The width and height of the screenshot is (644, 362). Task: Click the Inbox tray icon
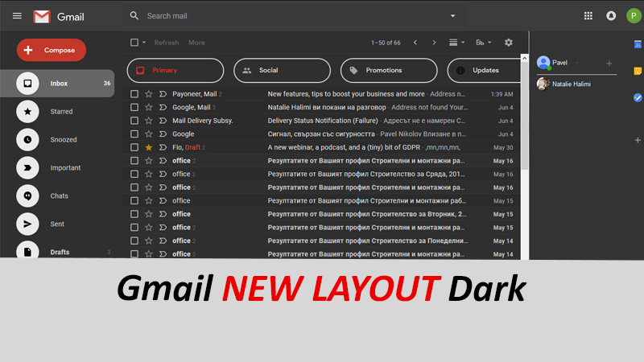(27, 84)
